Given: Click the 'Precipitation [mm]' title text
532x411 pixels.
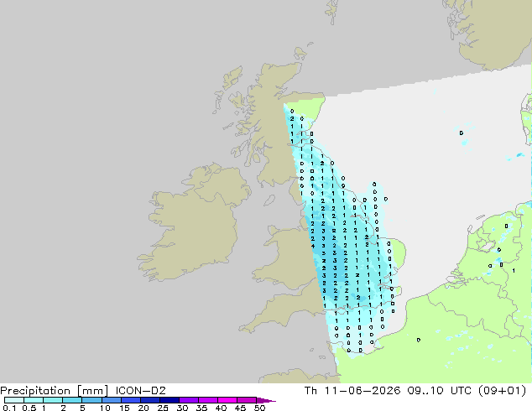Looking at the screenshot, I should pos(55,391).
